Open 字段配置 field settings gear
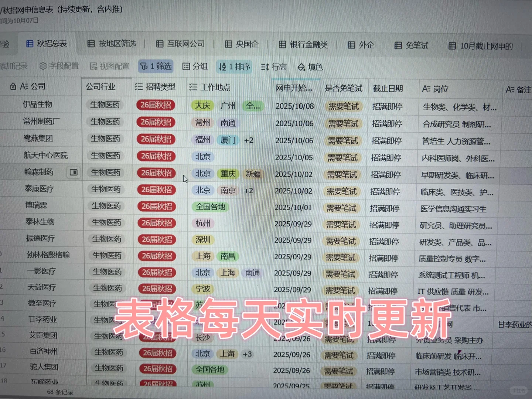The image size is (532, 399). pyautogui.click(x=59, y=66)
